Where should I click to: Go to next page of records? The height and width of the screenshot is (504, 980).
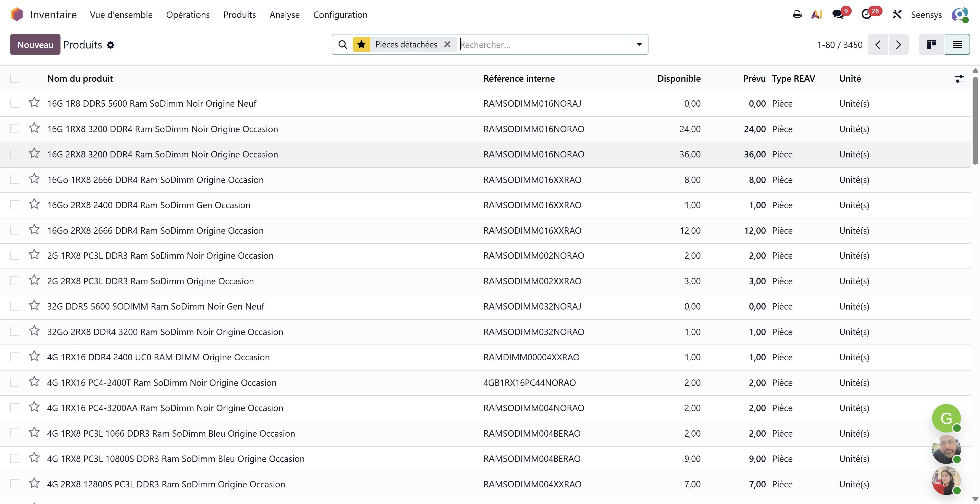[898, 44]
